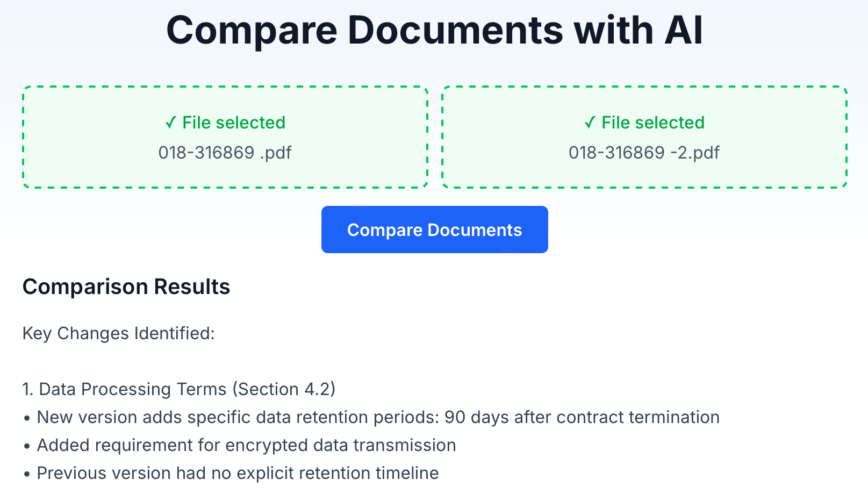Click the 'Compare Documents with AI' heading
This screenshot has width=868, height=501.
(434, 30)
